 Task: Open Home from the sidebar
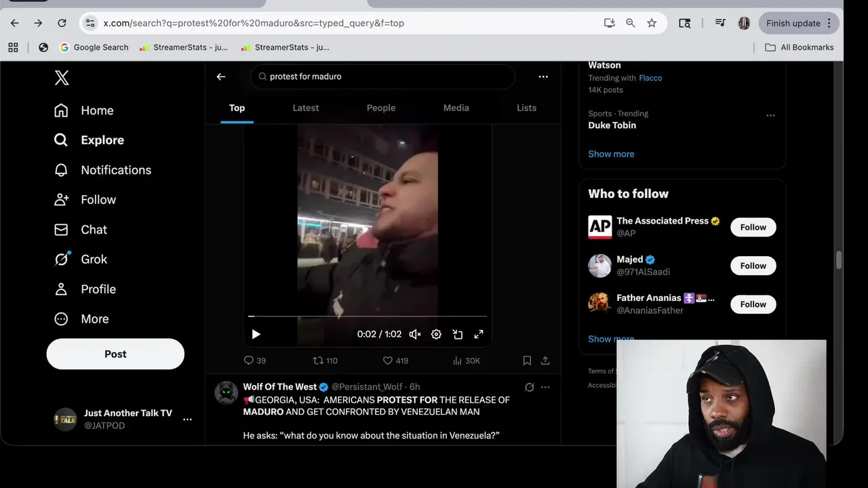pos(84,110)
